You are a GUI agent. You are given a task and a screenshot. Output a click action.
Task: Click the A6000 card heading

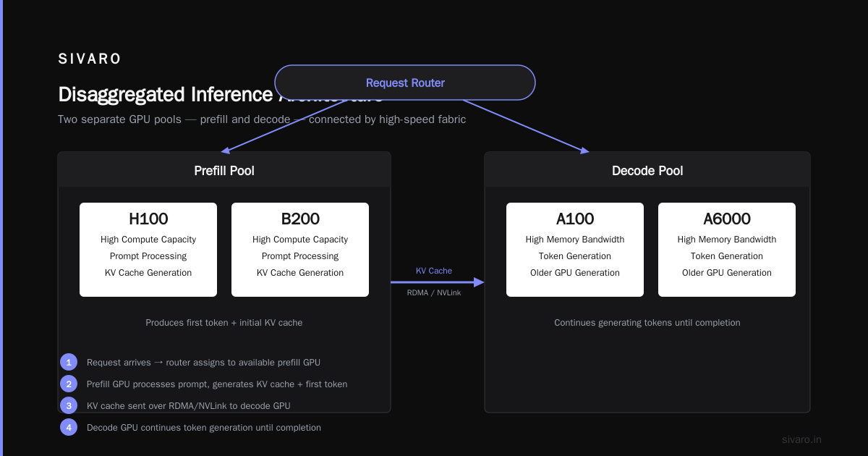tap(727, 219)
